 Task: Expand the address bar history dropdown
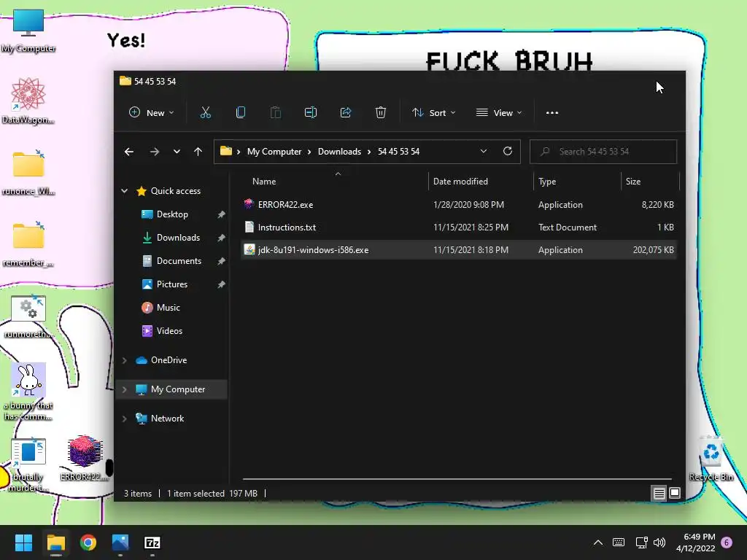point(483,152)
